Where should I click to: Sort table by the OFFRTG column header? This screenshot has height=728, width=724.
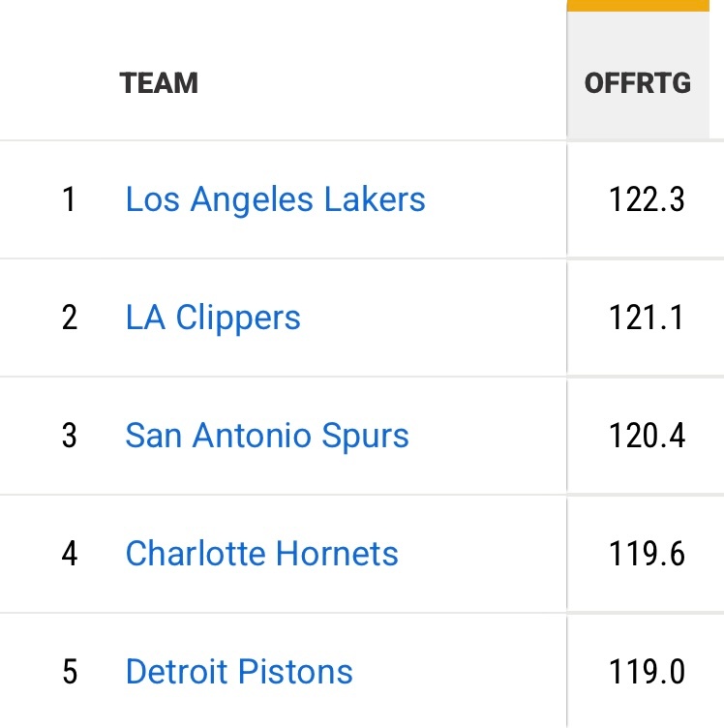(638, 83)
